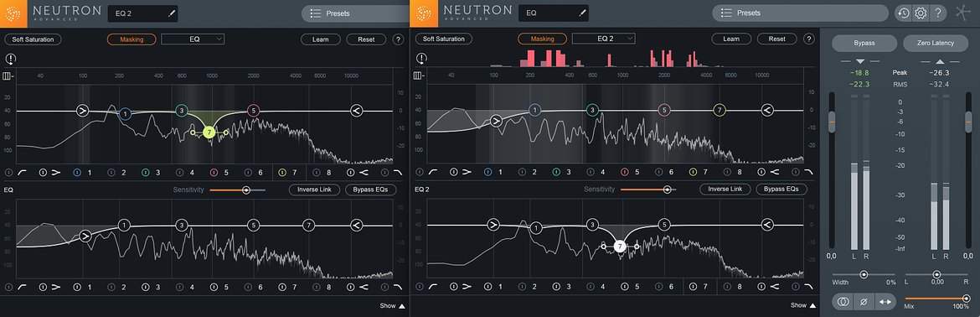980x317 pixels.
Task: Click Neutron orange logo in left window
Action: tap(13, 13)
